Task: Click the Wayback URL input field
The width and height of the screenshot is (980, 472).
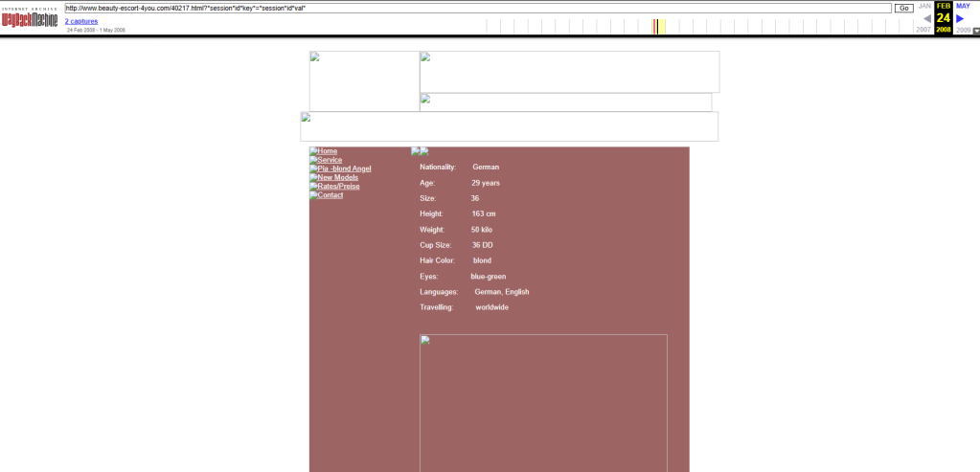Action: pos(477,8)
